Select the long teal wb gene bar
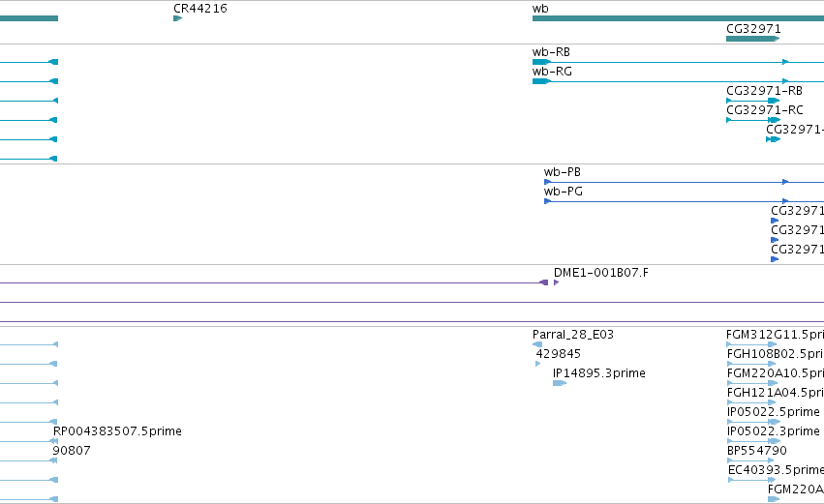The image size is (824, 504). click(x=678, y=18)
